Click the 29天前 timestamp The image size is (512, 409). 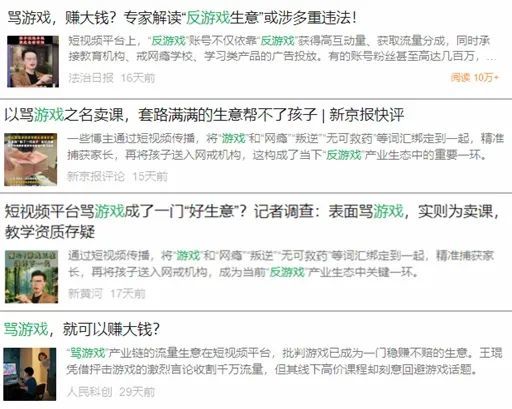(137, 392)
